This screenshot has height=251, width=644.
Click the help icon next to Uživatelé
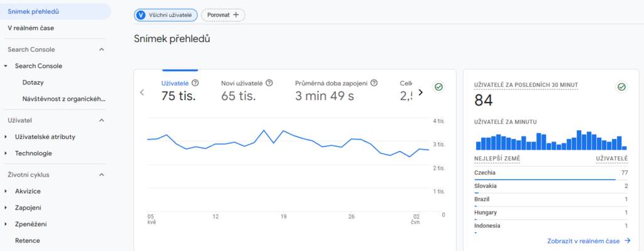196,83
